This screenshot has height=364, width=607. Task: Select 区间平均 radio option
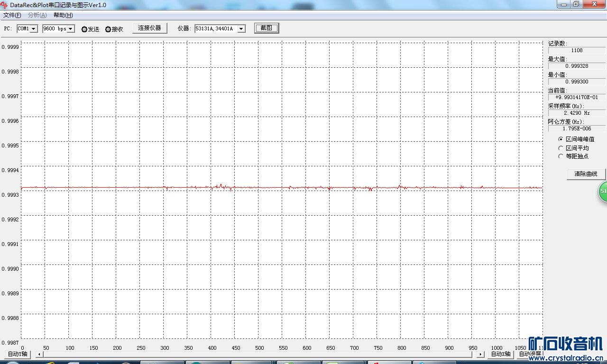pyautogui.click(x=561, y=148)
